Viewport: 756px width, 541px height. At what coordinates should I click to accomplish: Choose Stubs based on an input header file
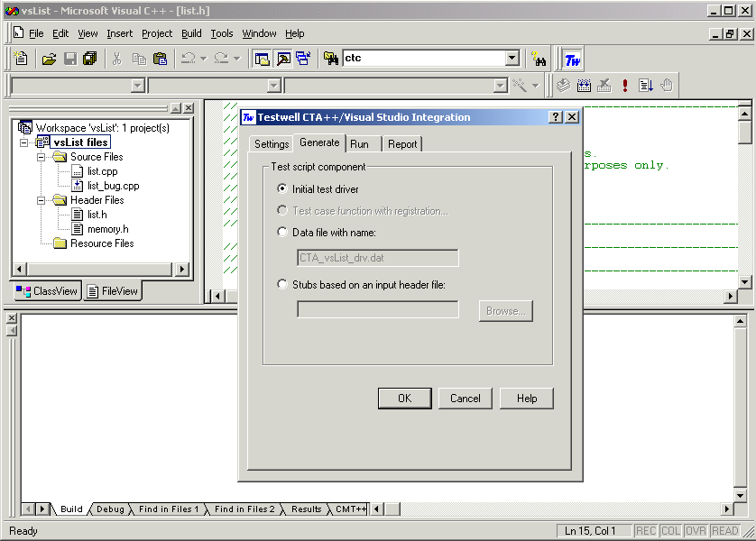(x=283, y=284)
